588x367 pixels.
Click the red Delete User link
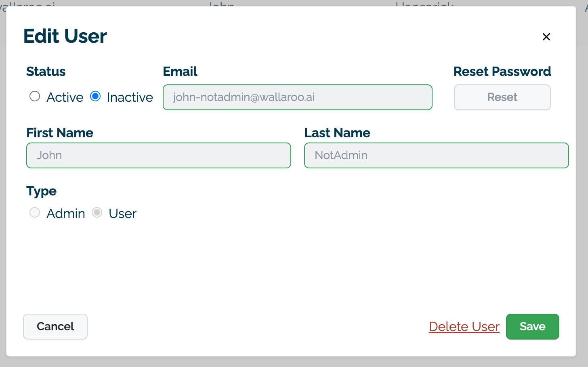[464, 327]
